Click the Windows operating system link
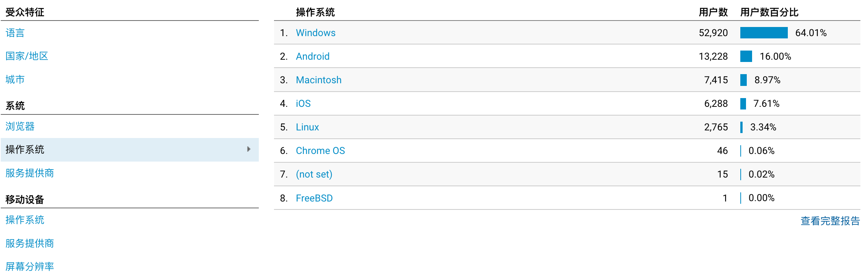Image resolution: width=868 pixels, height=276 pixels. pos(315,33)
